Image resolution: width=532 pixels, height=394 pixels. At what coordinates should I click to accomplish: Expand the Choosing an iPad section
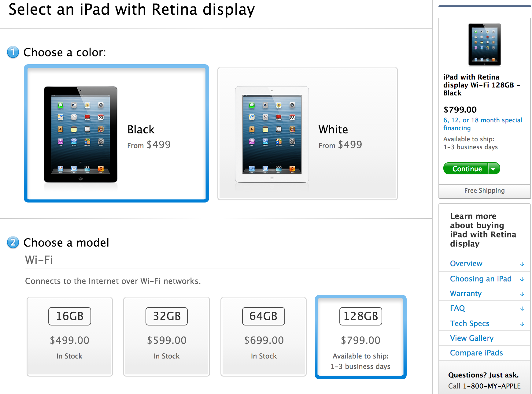481,279
